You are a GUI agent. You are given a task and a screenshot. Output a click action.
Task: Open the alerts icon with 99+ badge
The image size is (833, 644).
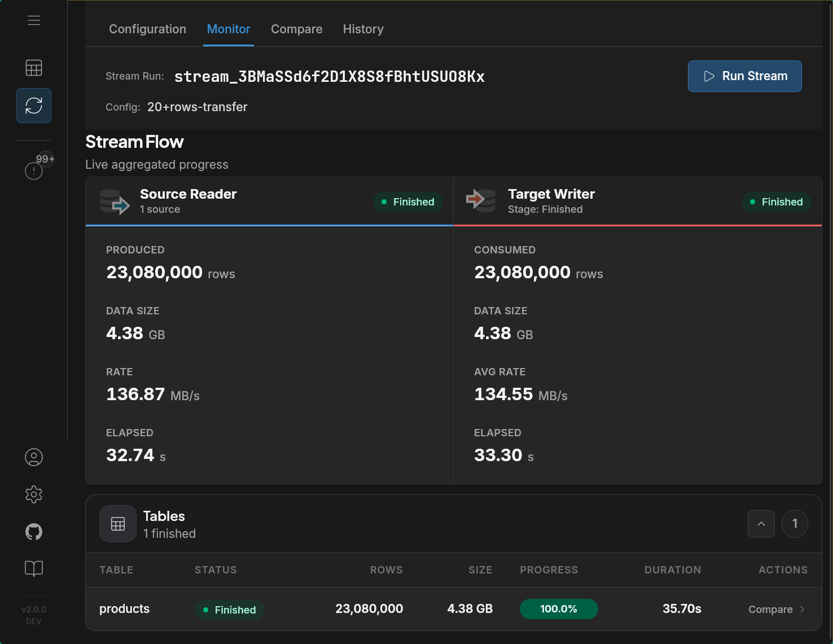pos(34,170)
